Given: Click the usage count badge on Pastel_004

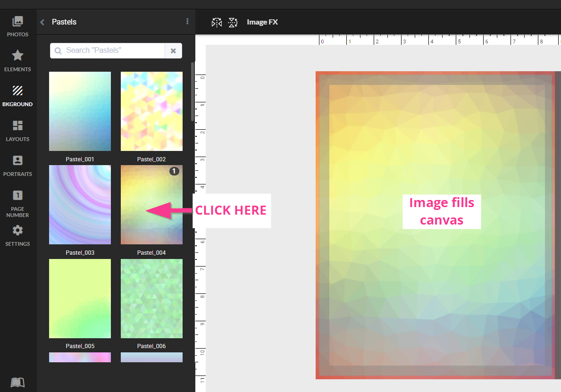Looking at the screenshot, I should click(174, 171).
